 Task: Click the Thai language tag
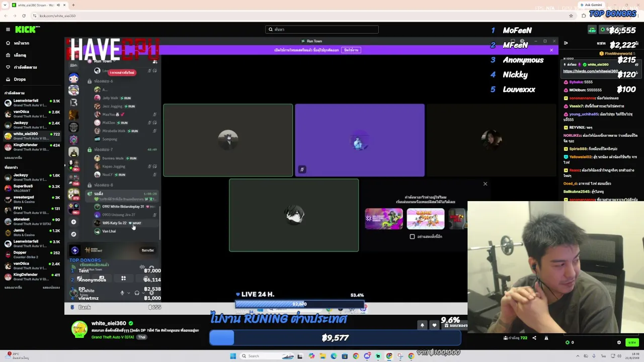142,337
